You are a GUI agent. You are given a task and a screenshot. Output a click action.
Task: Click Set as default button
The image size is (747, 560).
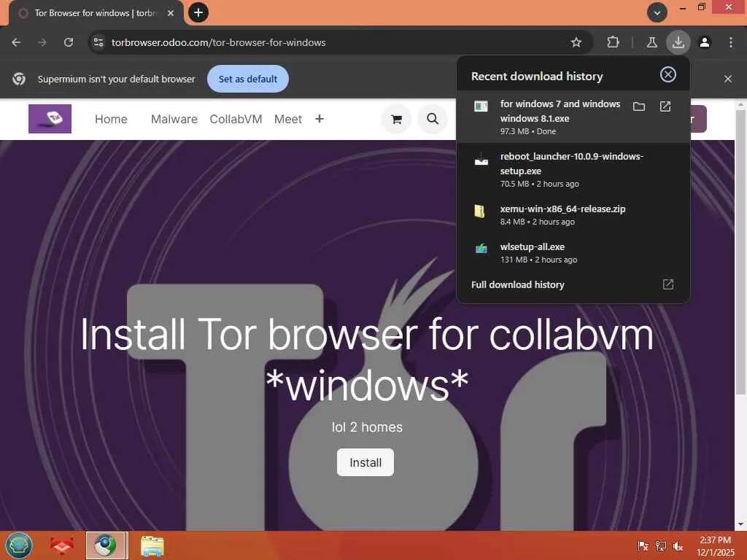pos(248,79)
